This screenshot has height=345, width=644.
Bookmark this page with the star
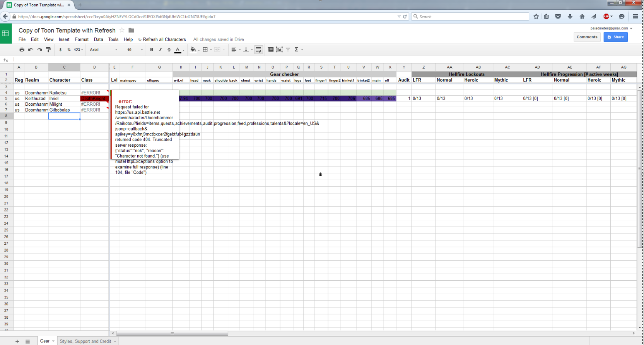click(x=536, y=17)
